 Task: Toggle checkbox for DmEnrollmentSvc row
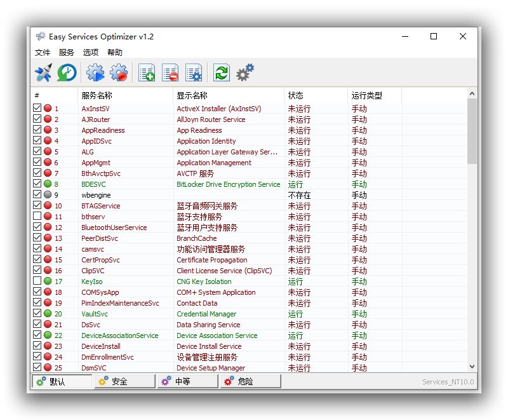[37, 356]
